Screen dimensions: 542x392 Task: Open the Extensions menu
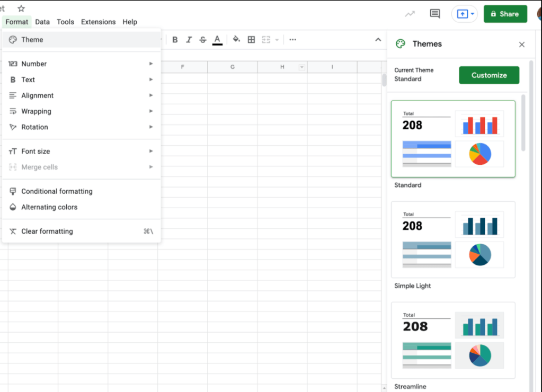(98, 22)
